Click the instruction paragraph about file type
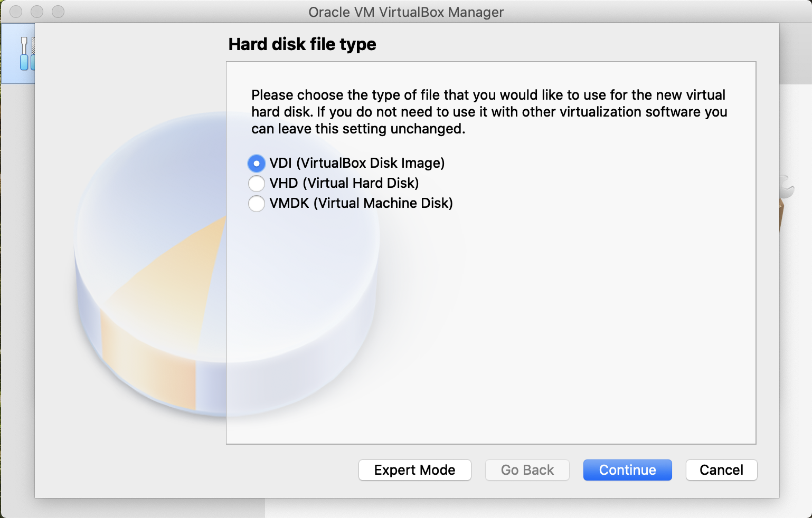812x518 pixels. pos(489,112)
